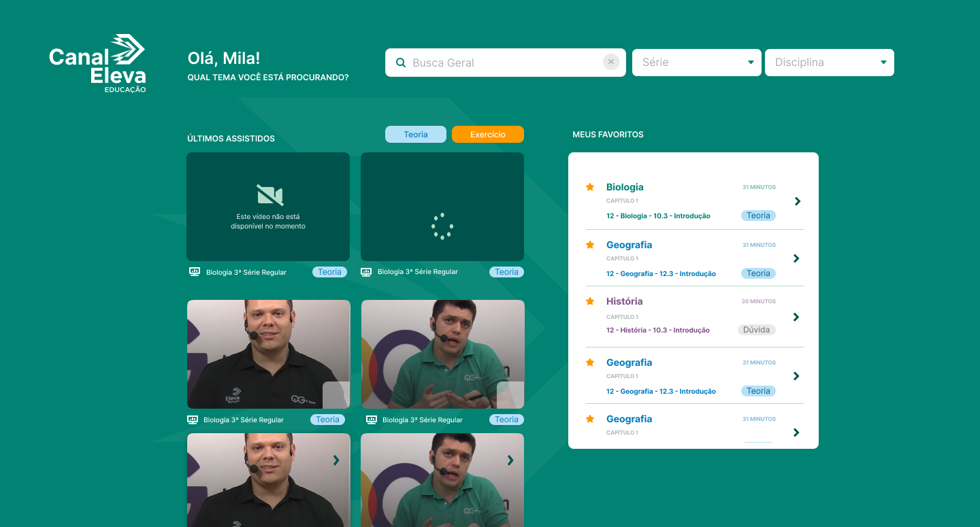Click the monitor icon below the green-shirt teacher video
This screenshot has height=527, width=980.
point(372,420)
